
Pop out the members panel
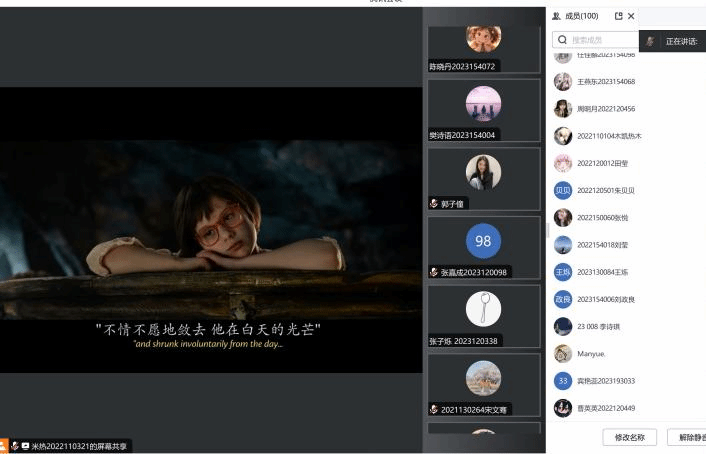pos(618,16)
